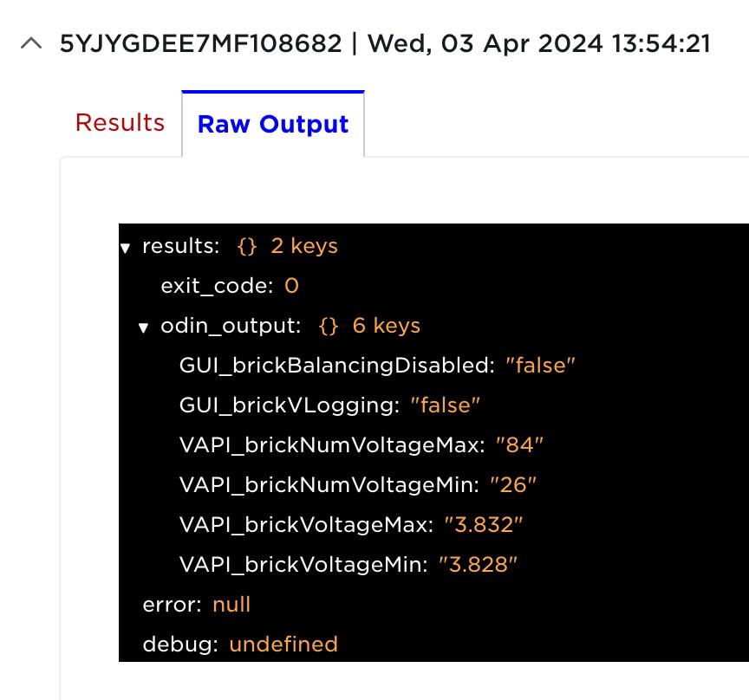Select the VAPI_brickVoltageMin key
This screenshot has height=700, width=749.
click(x=303, y=565)
